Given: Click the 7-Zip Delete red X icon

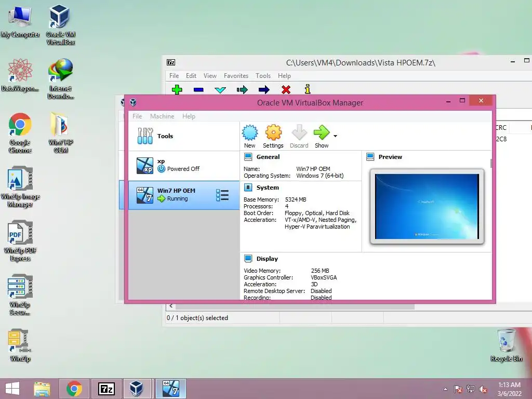Looking at the screenshot, I should coord(286,89).
